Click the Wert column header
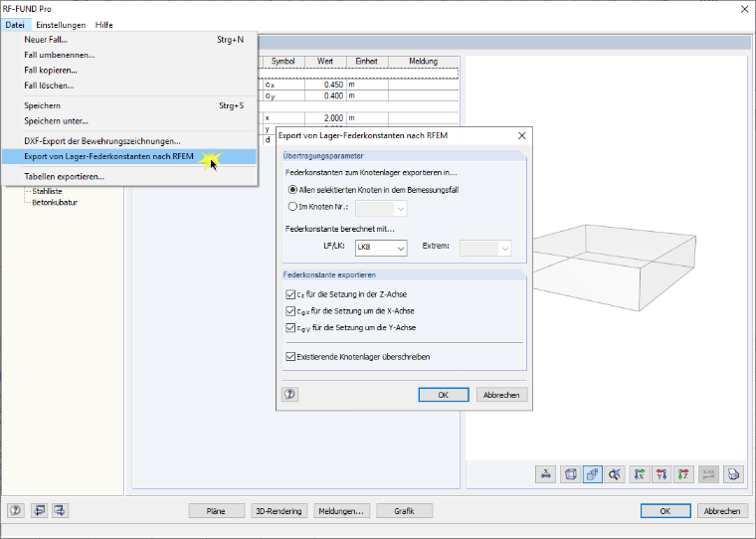 pos(325,62)
